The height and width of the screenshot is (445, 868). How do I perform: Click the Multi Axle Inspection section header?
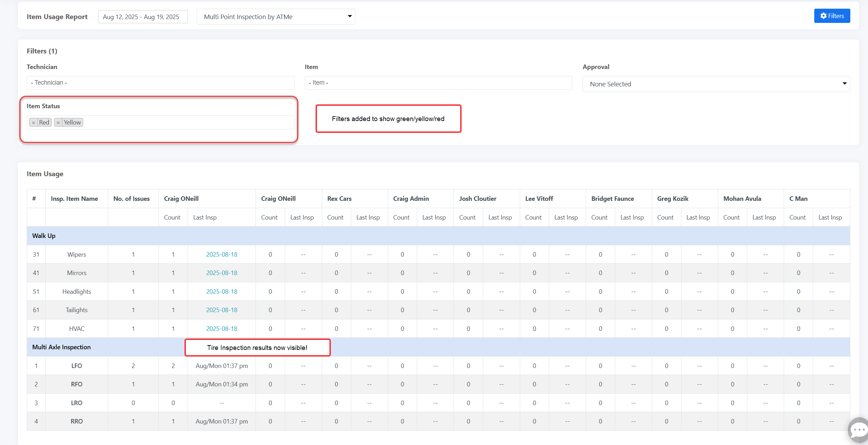(438, 347)
